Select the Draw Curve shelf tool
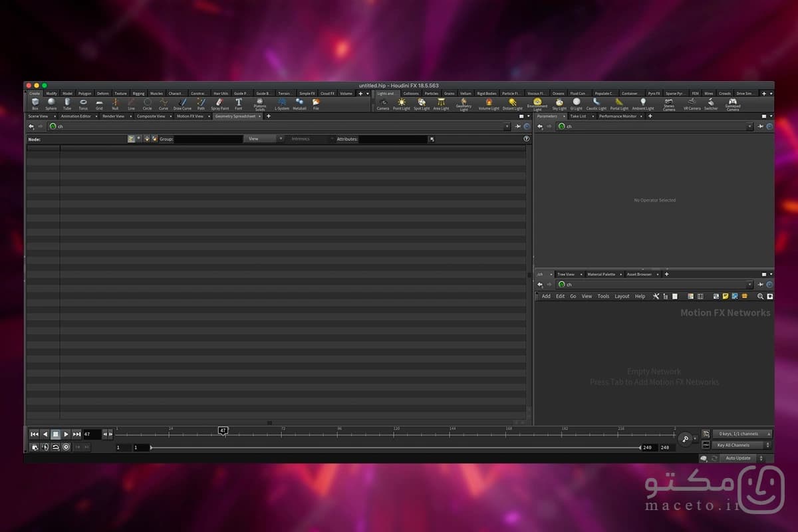 tap(182, 104)
